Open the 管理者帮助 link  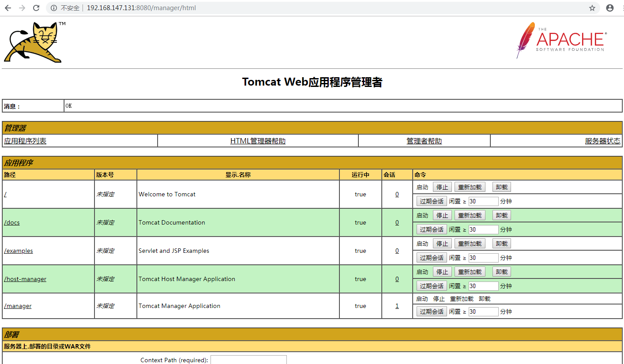coord(424,141)
